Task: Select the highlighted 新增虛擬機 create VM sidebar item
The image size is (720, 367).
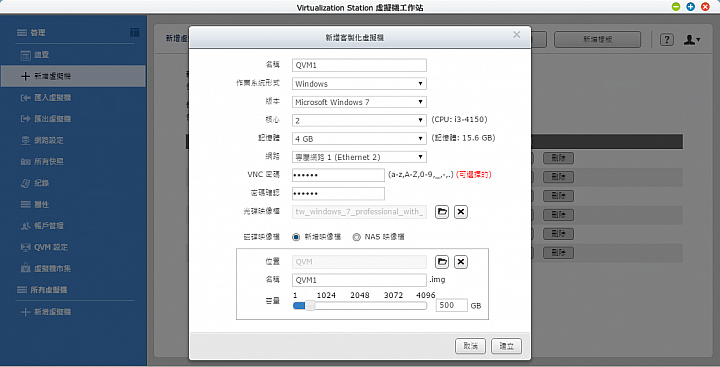Action: click(x=73, y=76)
